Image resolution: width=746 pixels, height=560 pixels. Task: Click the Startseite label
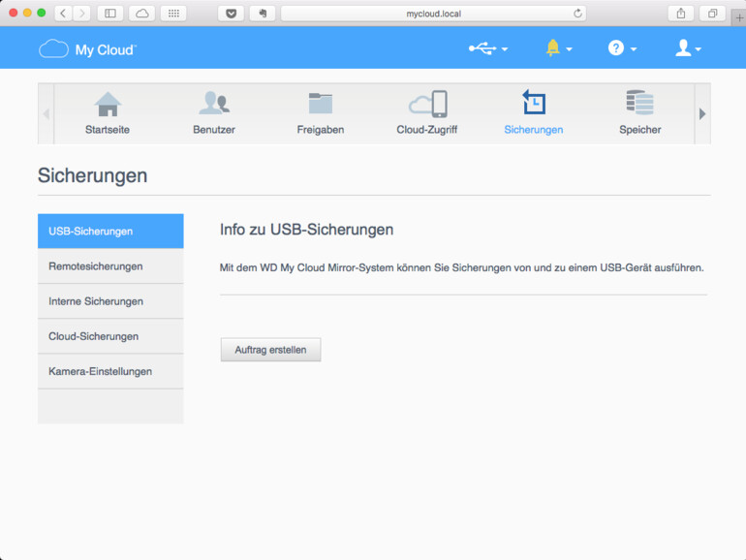tap(108, 130)
